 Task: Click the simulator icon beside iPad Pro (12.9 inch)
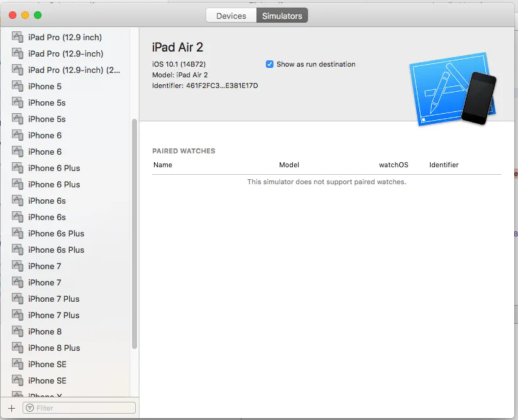[x=18, y=37]
